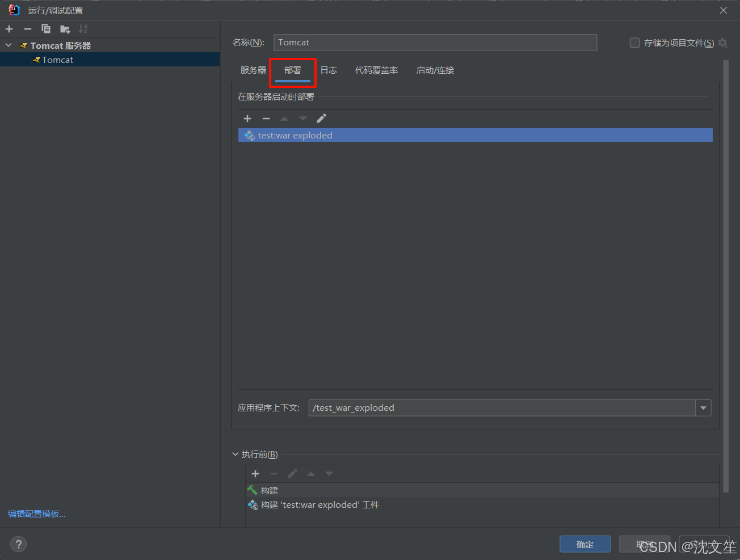Screen dimensions: 740x560
Task: Move deployment artifact down
Action: [303, 119]
